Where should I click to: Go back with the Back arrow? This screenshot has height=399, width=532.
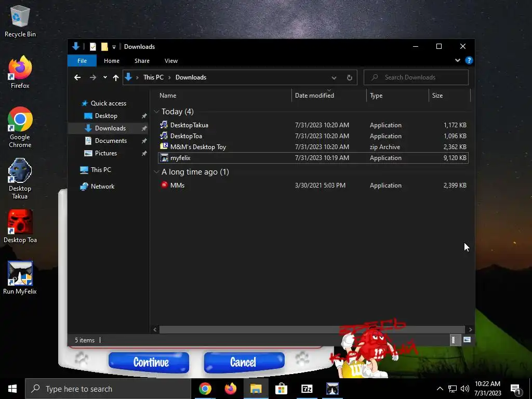click(x=77, y=78)
